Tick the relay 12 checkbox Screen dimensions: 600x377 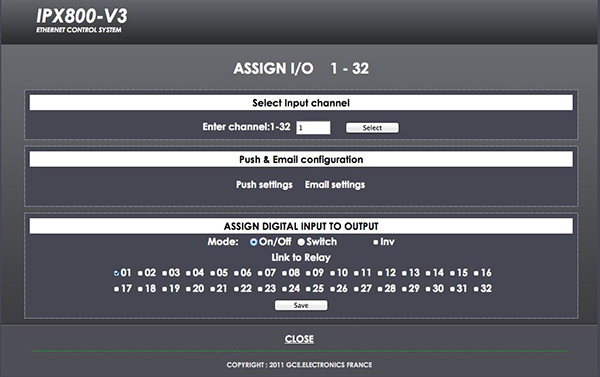(x=380, y=273)
